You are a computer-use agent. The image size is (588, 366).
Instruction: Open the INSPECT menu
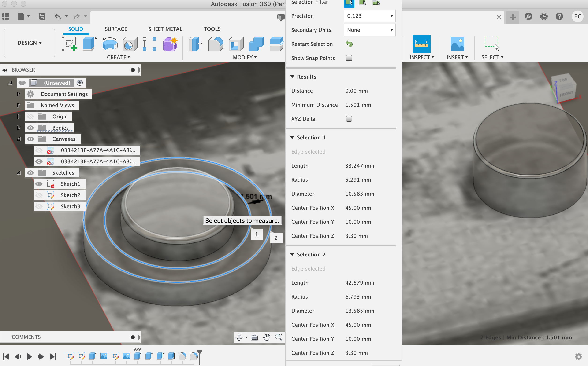pyautogui.click(x=422, y=57)
